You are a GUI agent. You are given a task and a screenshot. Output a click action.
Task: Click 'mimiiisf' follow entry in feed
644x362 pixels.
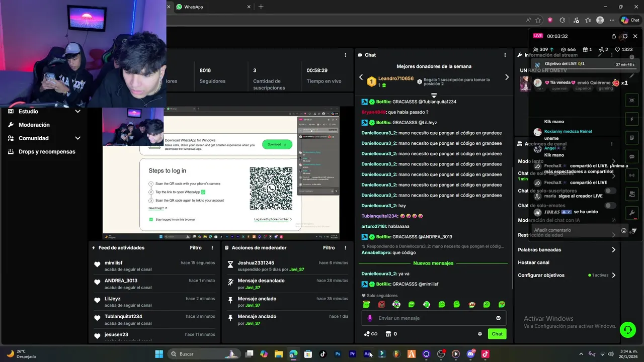(x=154, y=265)
